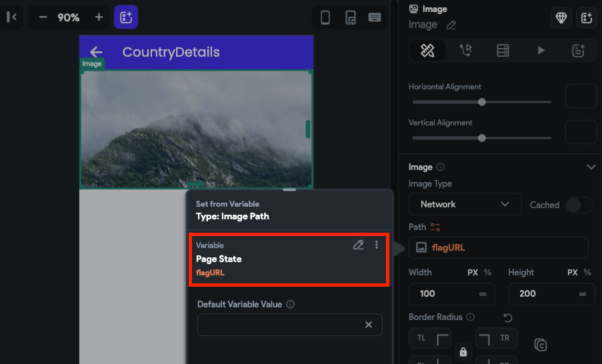Viewport: 602px width, 364px height.
Task: Zoom out canvas with minus button
Action: pos(43,17)
